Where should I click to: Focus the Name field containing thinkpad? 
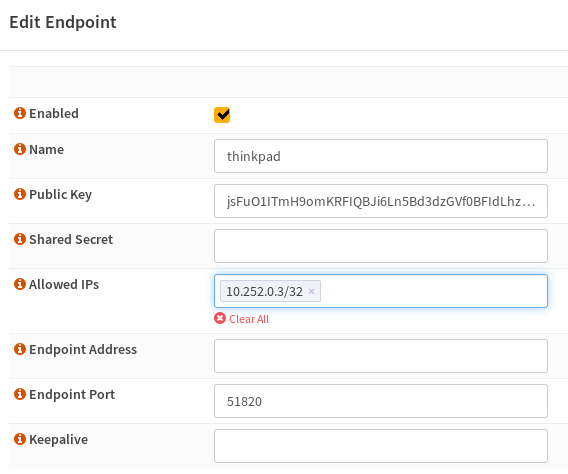(381, 156)
